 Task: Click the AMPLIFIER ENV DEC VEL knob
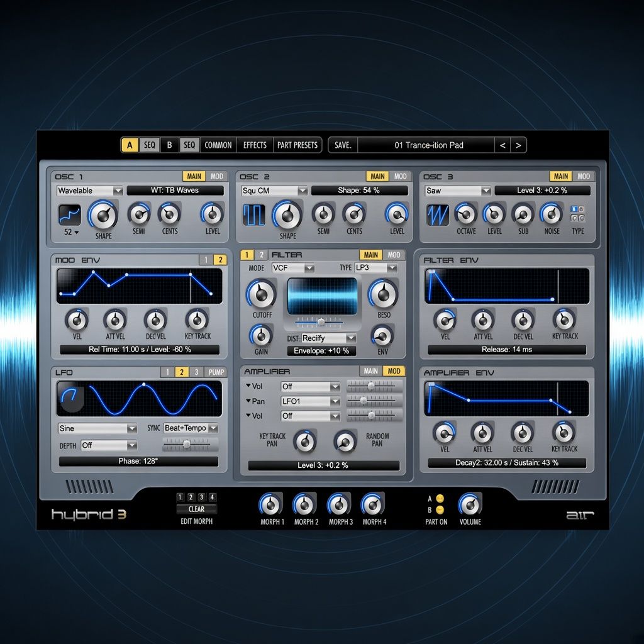click(523, 433)
